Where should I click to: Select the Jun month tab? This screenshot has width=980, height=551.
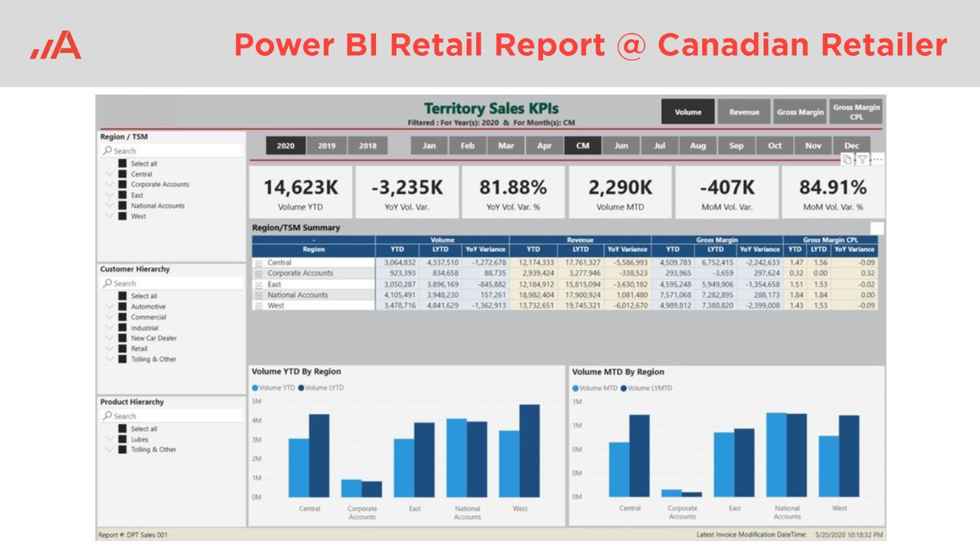tap(621, 145)
